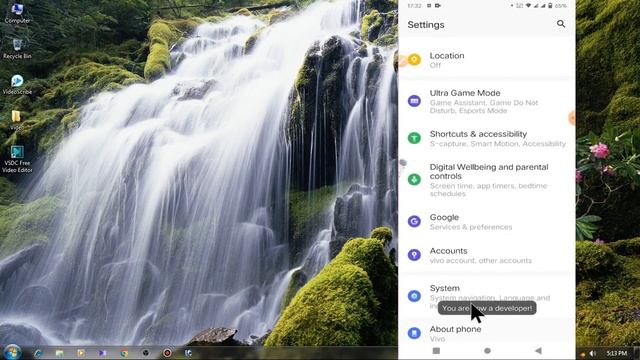Click the 'You are now a developer!' toast
The height and width of the screenshot is (360, 640).
(x=487, y=308)
